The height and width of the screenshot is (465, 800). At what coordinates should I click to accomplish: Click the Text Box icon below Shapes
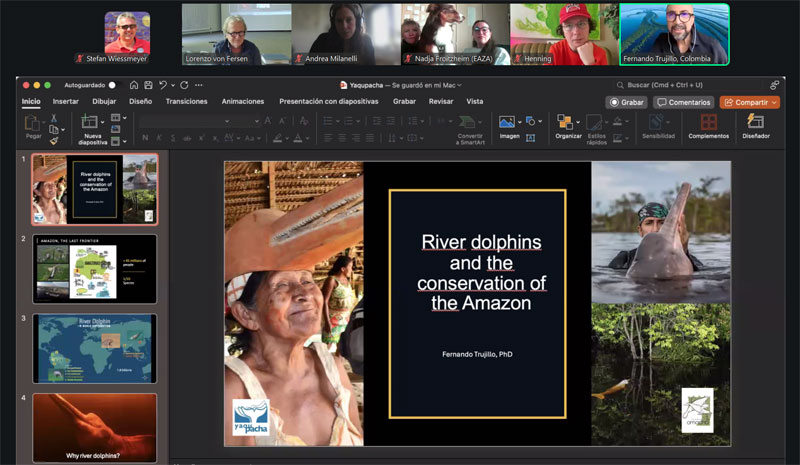click(x=531, y=138)
